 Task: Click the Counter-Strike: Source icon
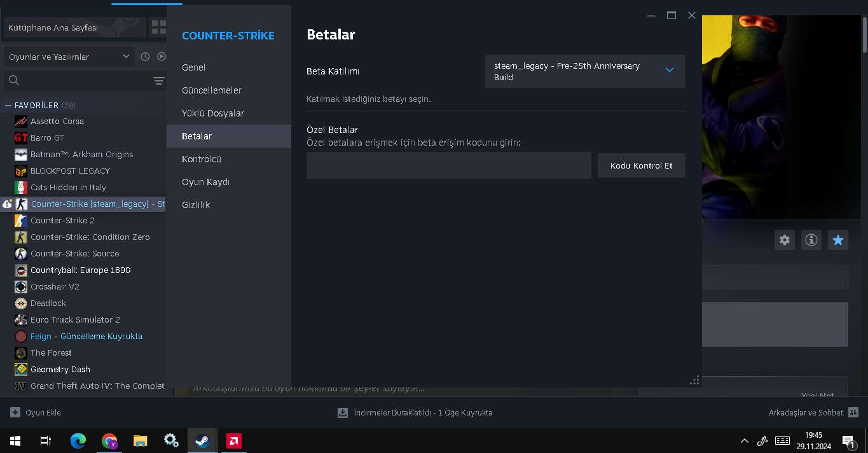pyautogui.click(x=21, y=253)
